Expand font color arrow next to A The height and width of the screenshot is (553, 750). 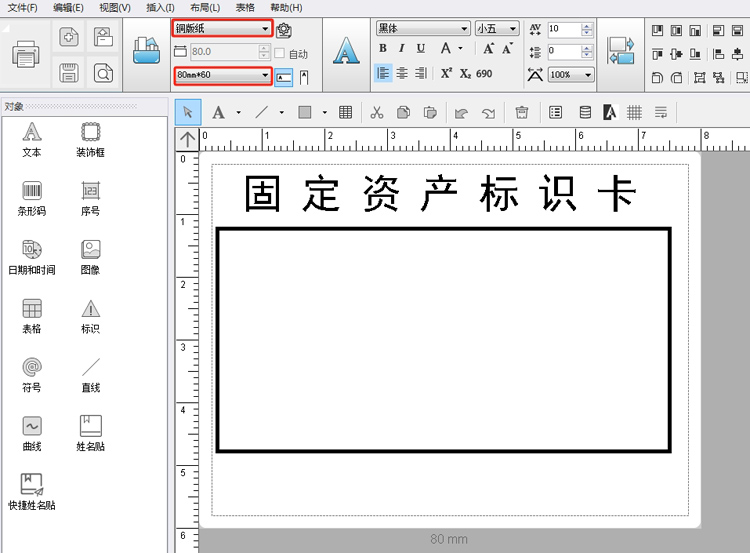(460, 48)
